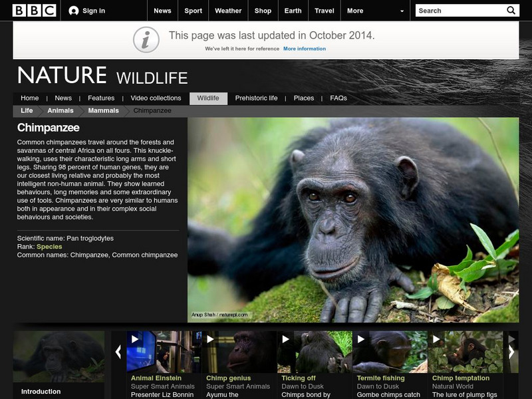This screenshot has width=532, height=399.
Task: Click the Search input field
Action: tap(460, 11)
